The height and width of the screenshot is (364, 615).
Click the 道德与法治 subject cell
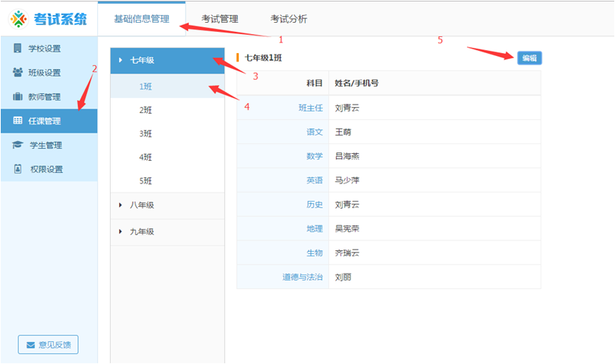[283, 277]
